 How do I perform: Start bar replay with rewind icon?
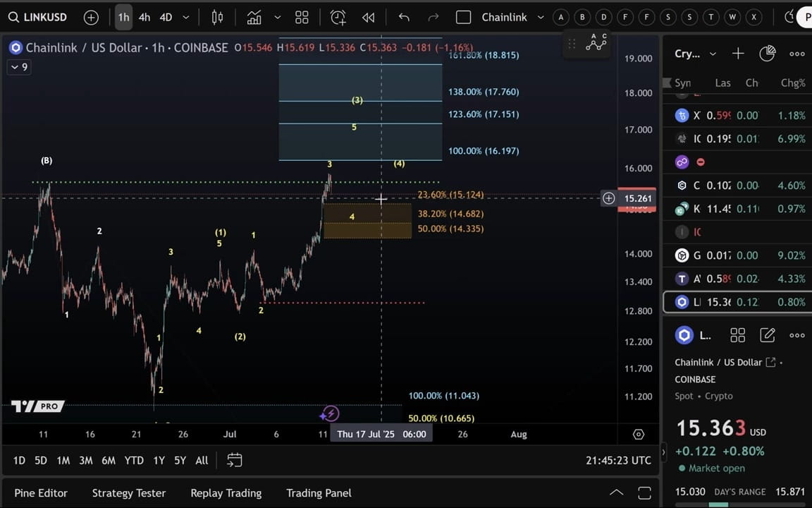pos(368,18)
